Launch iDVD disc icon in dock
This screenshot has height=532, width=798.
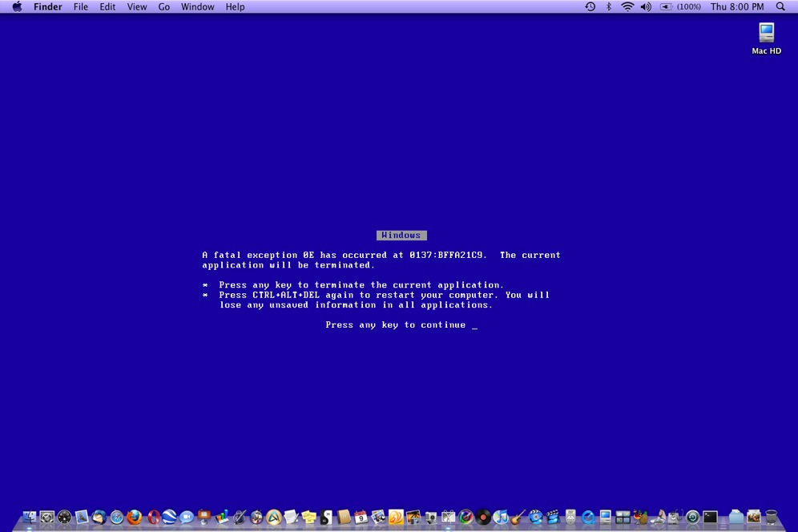coord(535,518)
